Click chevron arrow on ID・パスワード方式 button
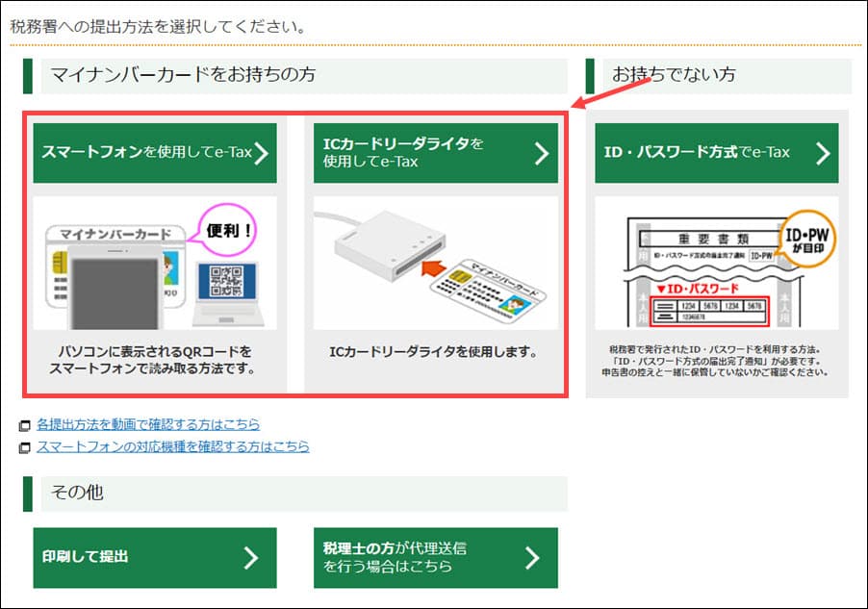 point(823,153)
